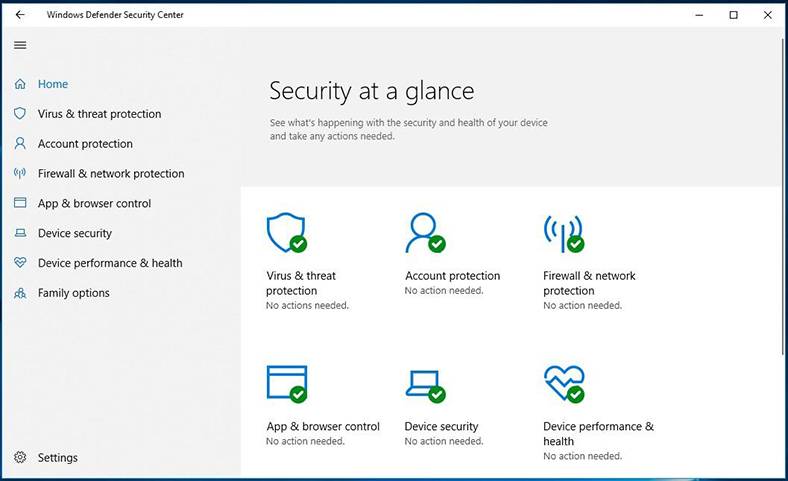Open the large Device security laptop tile icon
Viewport: 788px width, 481px height.
pyautogui.click(x=425, y=386)
